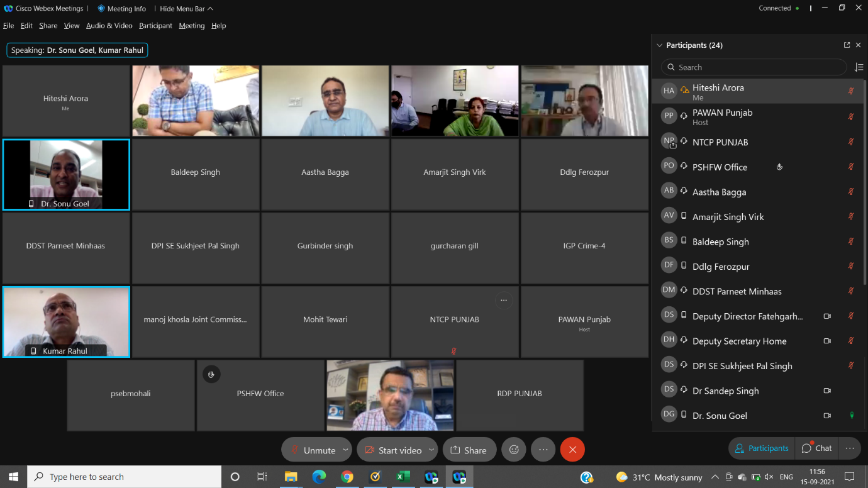
Task: Open Excel from the Windows taskbar
Action: pyautogui.click(x=403, y=477)
